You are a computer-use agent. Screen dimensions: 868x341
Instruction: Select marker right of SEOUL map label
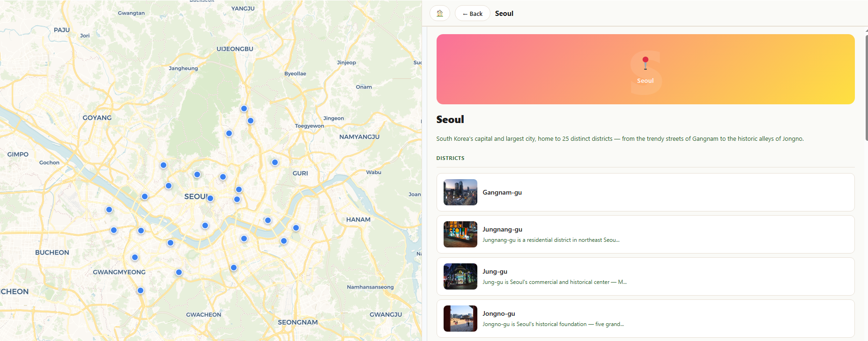210,198
